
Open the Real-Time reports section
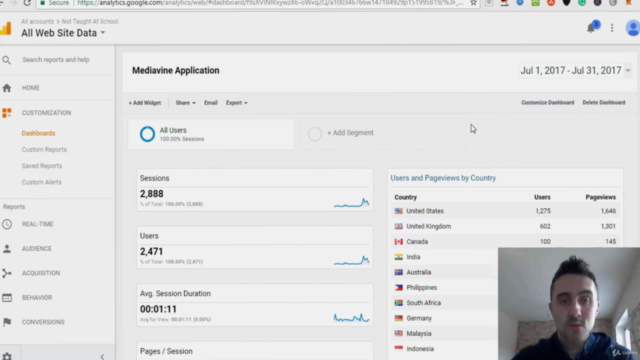[x=38, y=224]
